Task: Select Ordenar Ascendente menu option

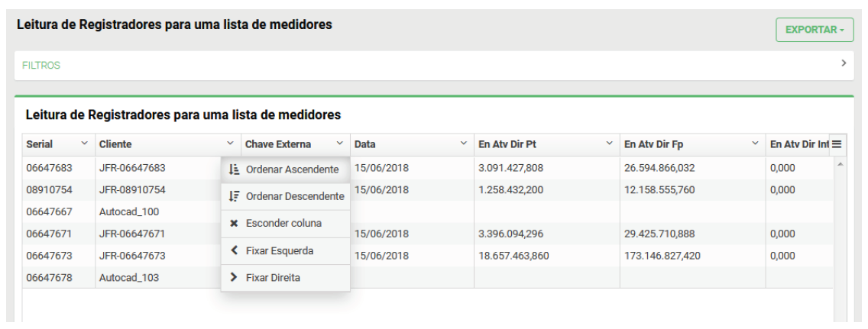Action: 292,169
